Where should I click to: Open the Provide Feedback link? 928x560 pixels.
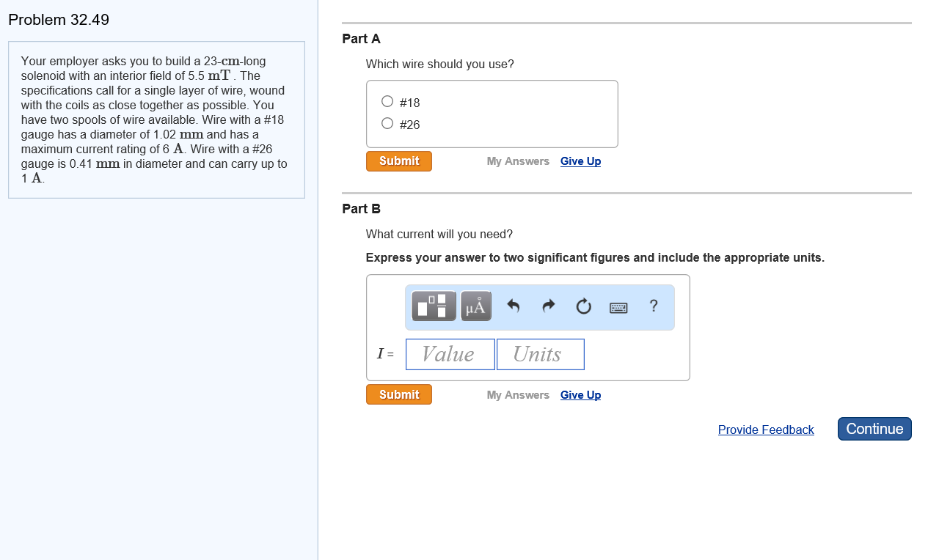[766, 430]
